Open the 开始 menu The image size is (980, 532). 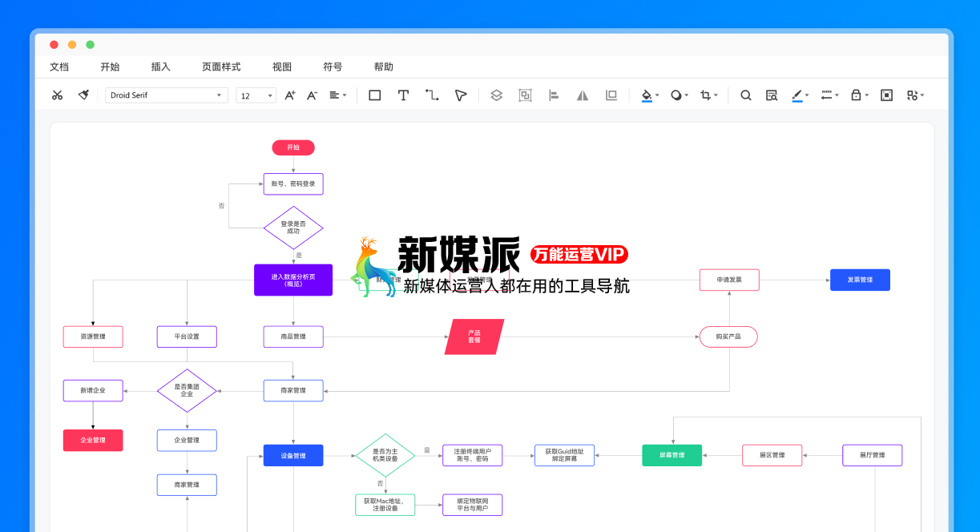[x=110, y=67]
